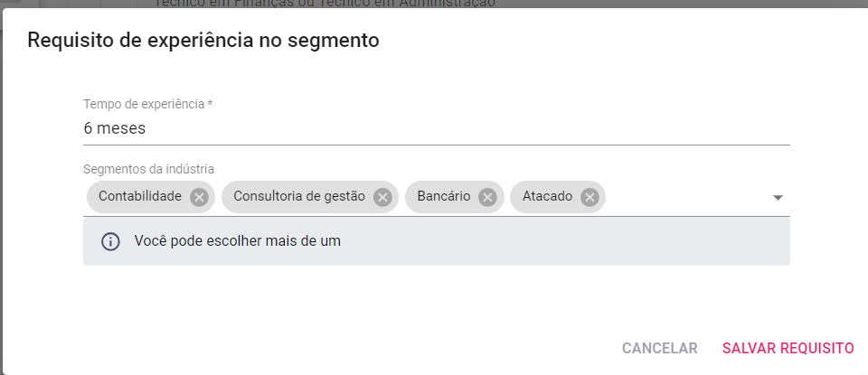Click the '6 meses' value text
This screenshot has height=375, width=868.
point(115,128)
